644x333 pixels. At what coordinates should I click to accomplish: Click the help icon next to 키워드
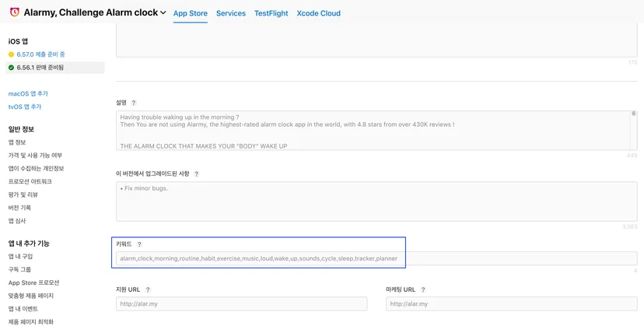[139, 244]
